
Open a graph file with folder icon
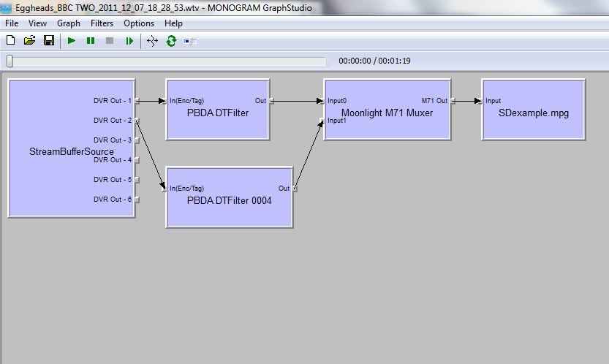click(x=29, y=40)
